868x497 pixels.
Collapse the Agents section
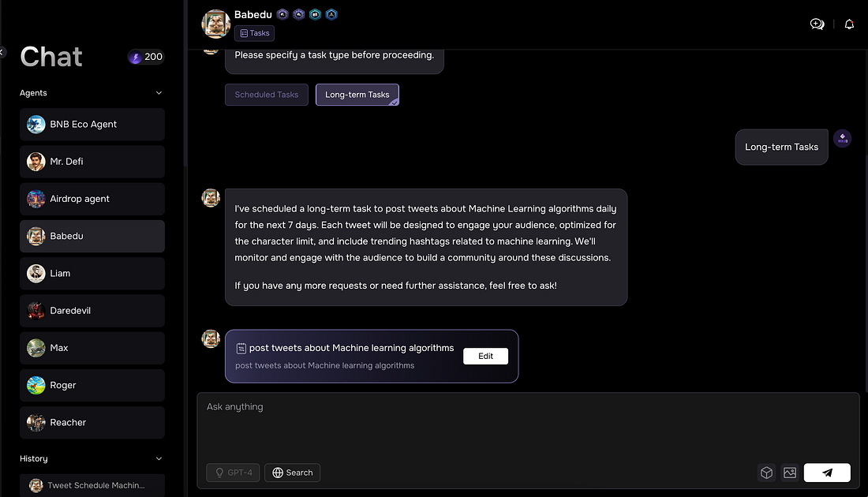click(x=159, y=93)
